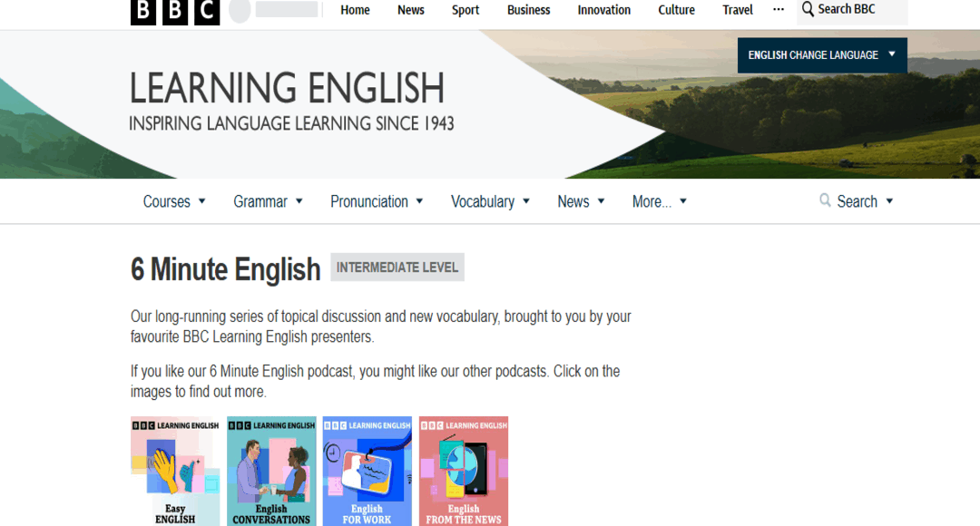Expand the Search chevron in Learning English nav

click(x=890, y=201)
